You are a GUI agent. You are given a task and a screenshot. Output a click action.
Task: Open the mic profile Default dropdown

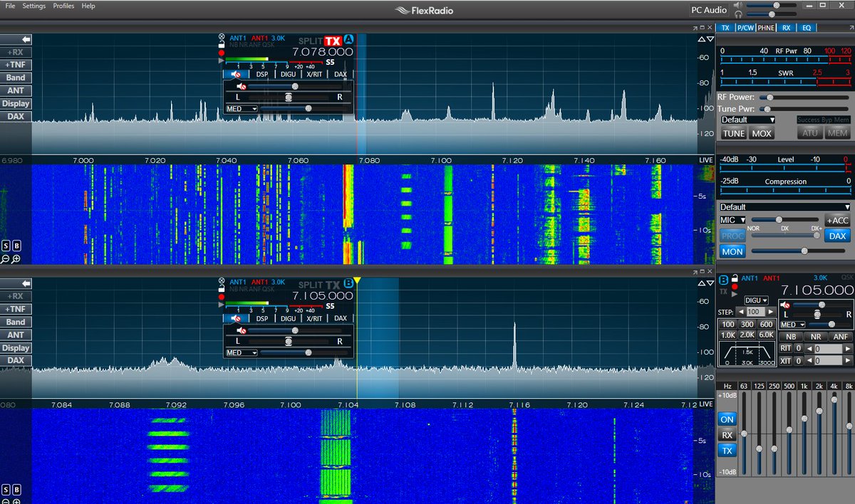pyautogui.click(x=785, y=207)
